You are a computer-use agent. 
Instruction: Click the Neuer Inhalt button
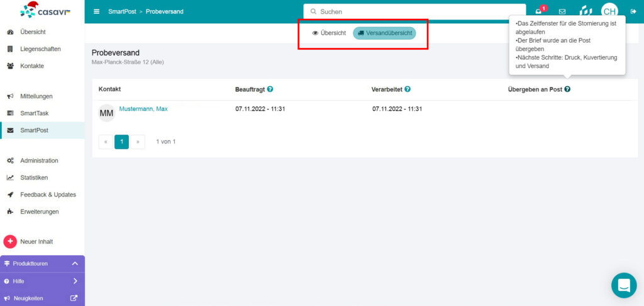point(37,241)
